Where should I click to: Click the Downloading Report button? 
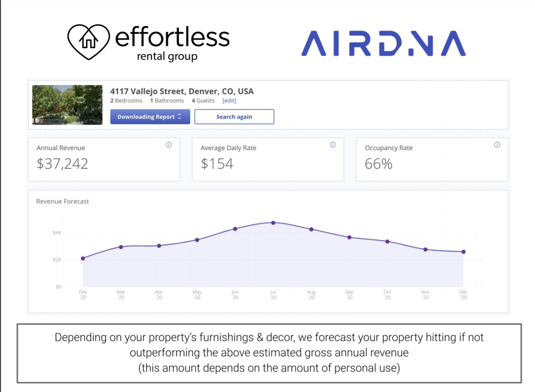click(150, 117)
